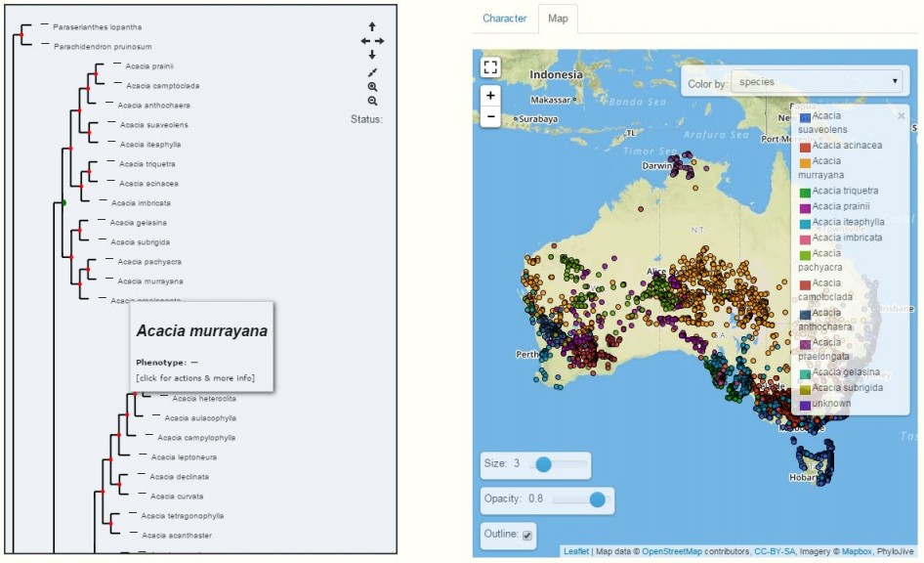This screenshot has width=924, height=563.
Task: Pan the tree left using left arrow
Action: pyautogui.click(x=365, y=41)
